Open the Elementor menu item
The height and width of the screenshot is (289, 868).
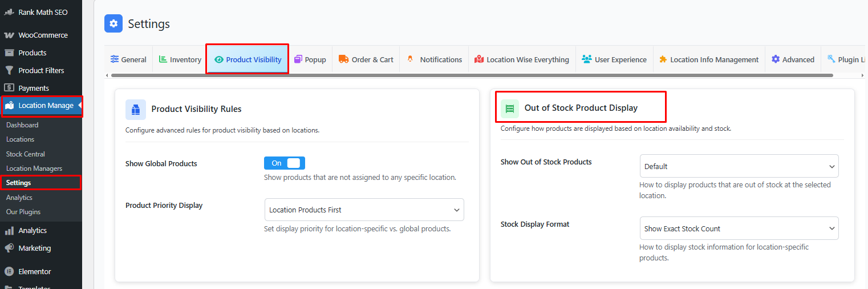click(x=41, y=271)
